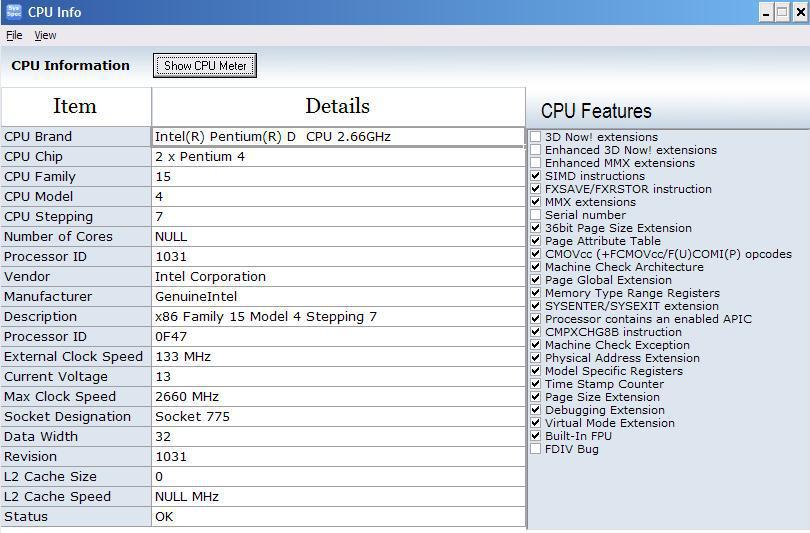Click the Details column header

click(x=338, y=106)
